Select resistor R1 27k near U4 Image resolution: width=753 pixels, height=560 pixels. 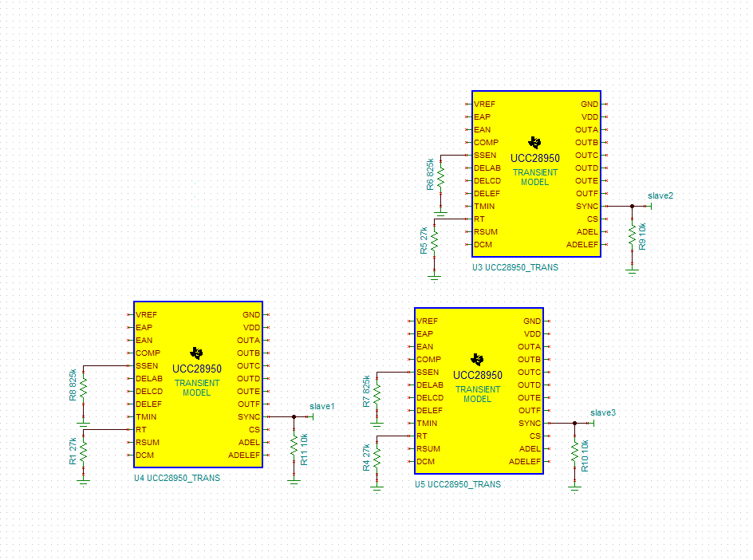84,451
